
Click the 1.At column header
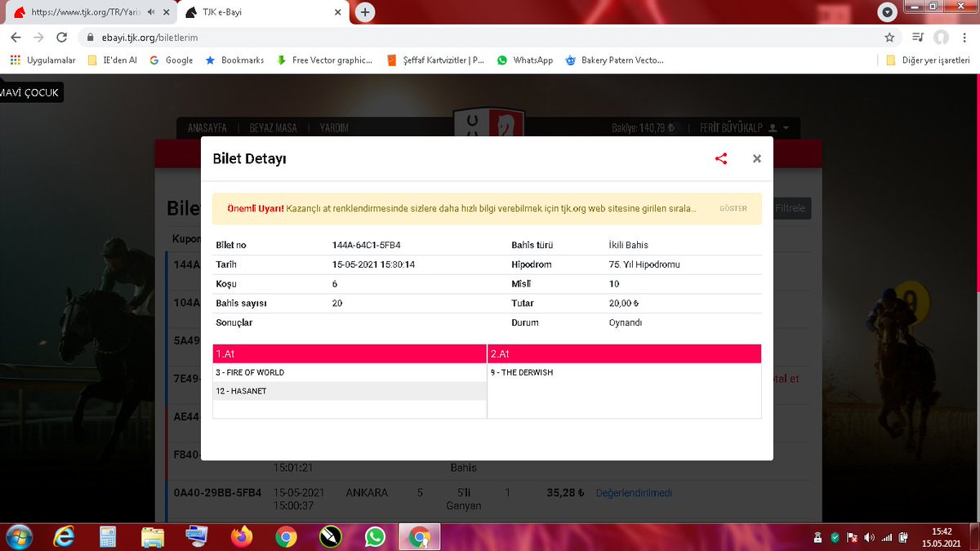350,353
